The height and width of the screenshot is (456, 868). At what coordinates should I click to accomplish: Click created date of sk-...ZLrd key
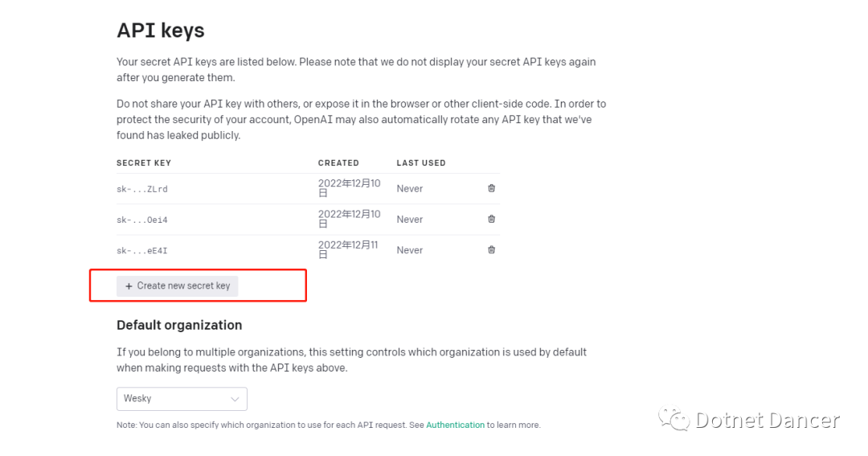(349, 188)
